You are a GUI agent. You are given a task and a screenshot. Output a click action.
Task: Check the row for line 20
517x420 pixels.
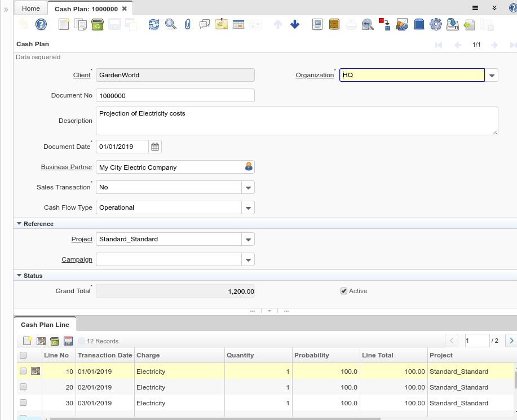tap(23, 387)
